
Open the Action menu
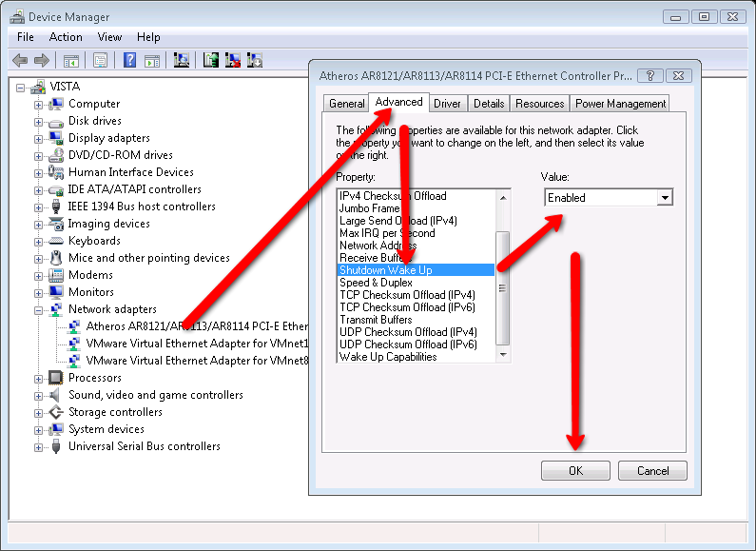click(x=66, y=37)
